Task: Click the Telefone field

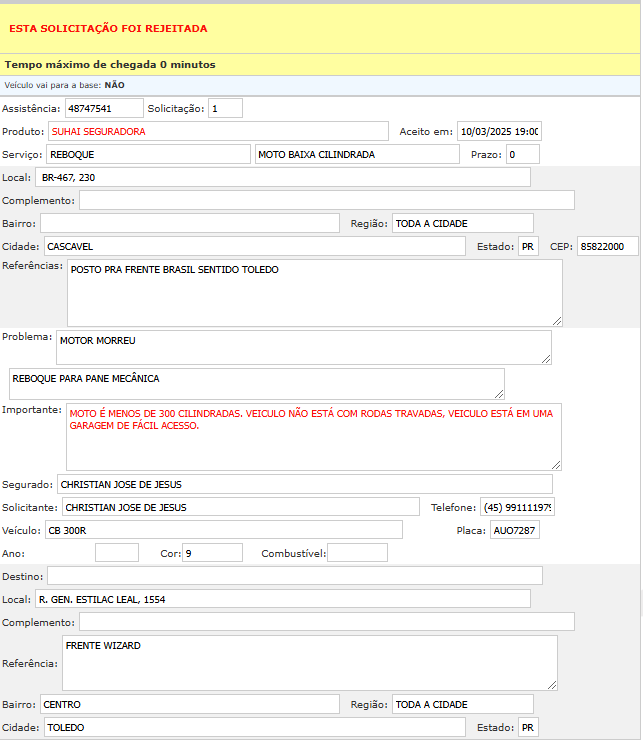Action: (x=517, y=507)
